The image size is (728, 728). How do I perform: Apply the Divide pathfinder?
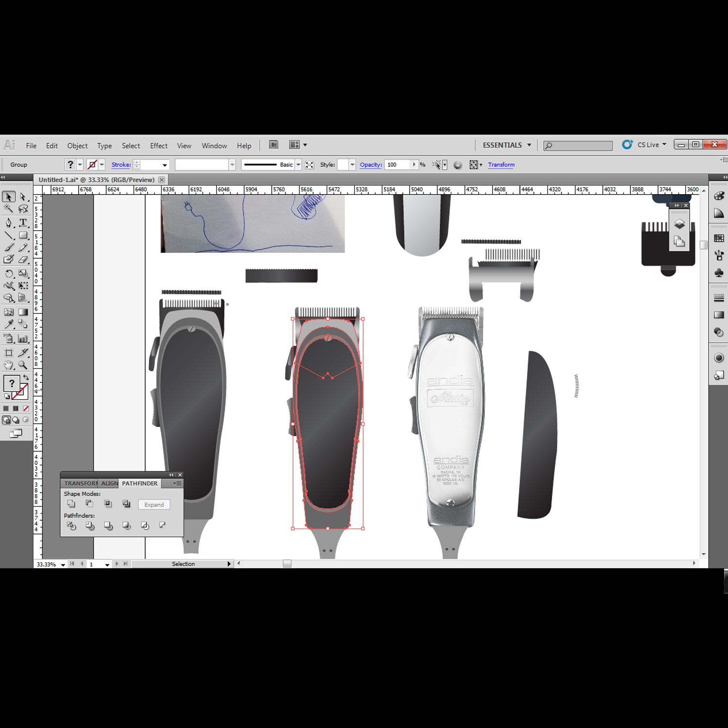(71, 526)
